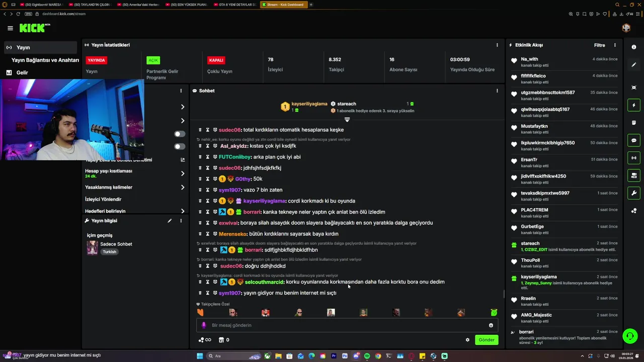Open external link icon for Yapay Zeka Sohbet Denetimi
Image resolution: width=644 pixels, height=362 pixels.
pyautogui.click(x=183, y=160)
